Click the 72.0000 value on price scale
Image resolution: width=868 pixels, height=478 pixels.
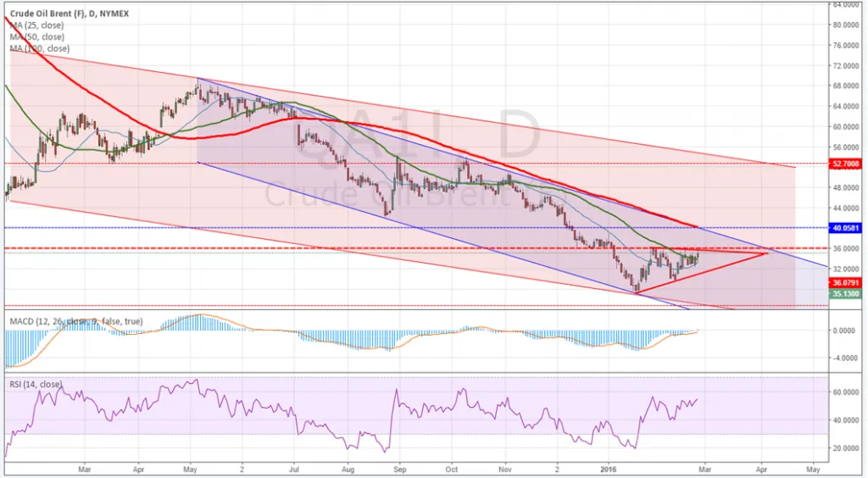(845, 65)
